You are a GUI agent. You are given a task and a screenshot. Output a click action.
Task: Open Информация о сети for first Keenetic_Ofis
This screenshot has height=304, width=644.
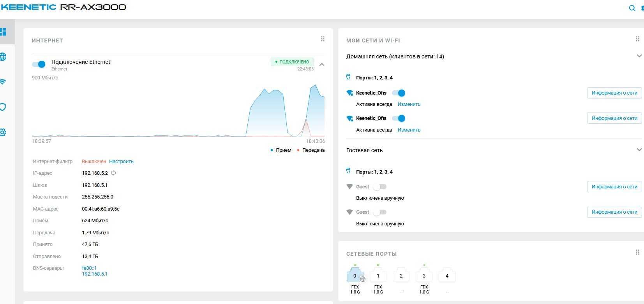614,93
